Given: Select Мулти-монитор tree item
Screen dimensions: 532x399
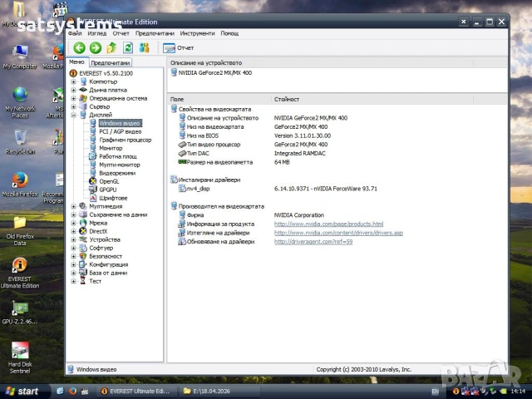Looking at the screenshot, I should [x=120, y=165].
